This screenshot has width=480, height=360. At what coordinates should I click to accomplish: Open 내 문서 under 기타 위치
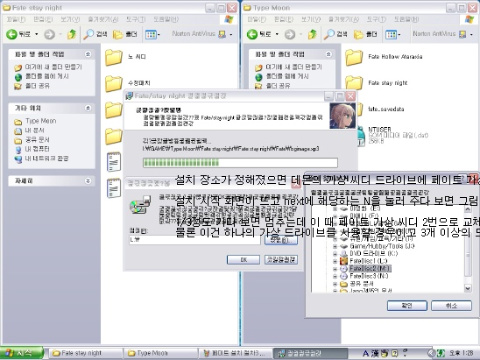(x=29, y=130)
